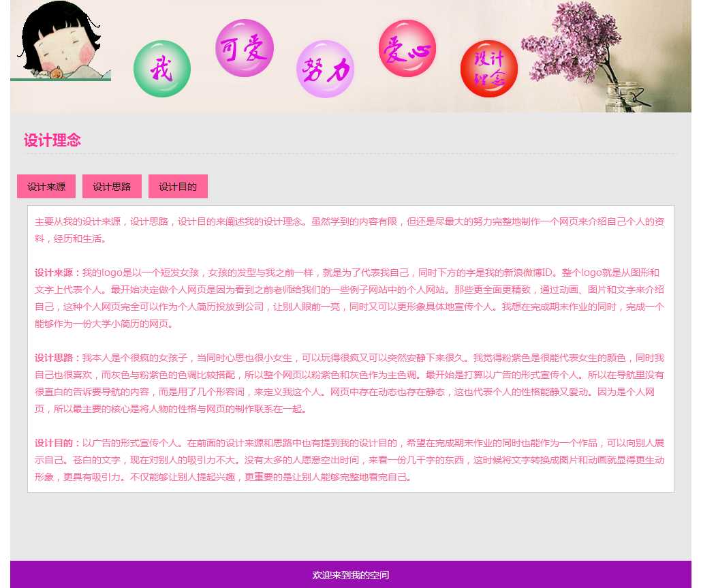Click the bold 设计来源： label in the text
The image size is (701, 588).
pos(58,273)
